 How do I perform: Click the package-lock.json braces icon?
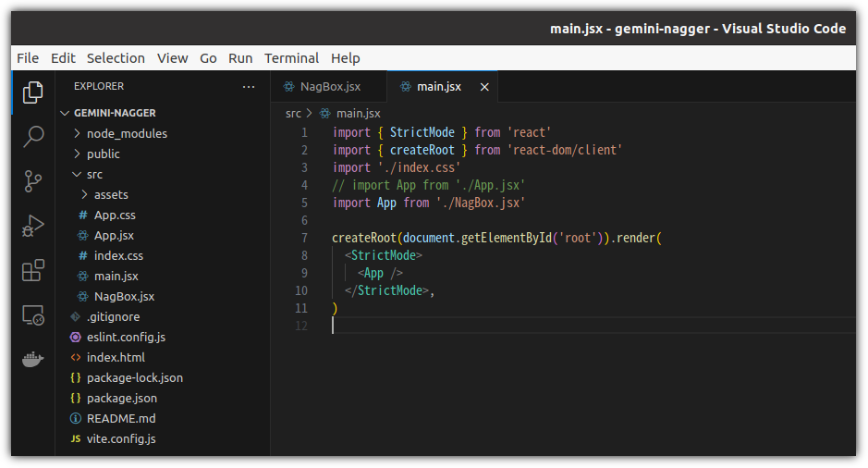tap(75, 377)
